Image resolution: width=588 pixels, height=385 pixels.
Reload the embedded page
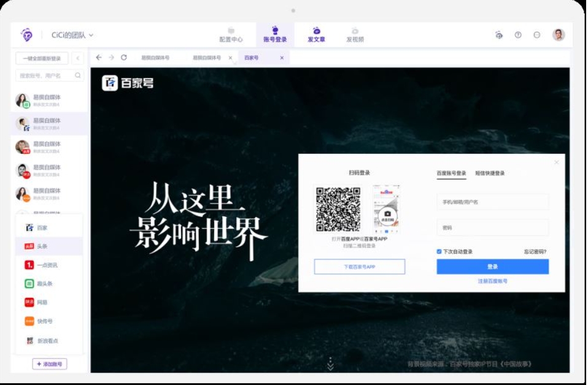(x=124, y=57)
